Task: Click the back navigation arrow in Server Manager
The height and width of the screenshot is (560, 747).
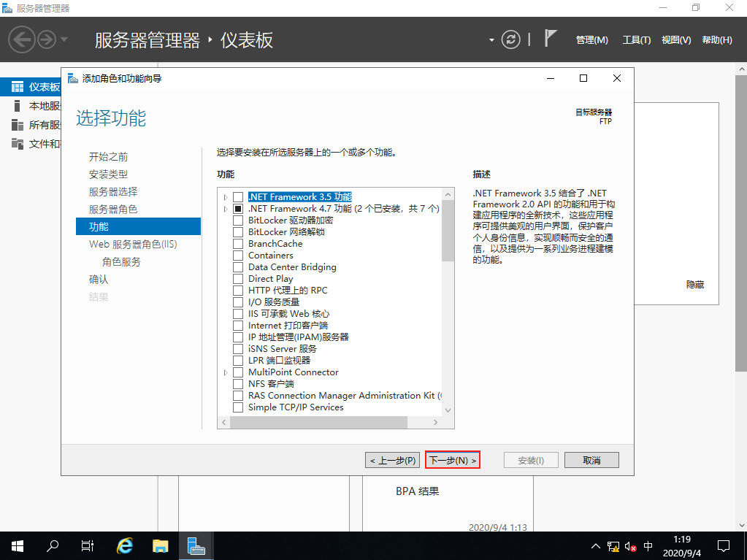Action: 22,39
